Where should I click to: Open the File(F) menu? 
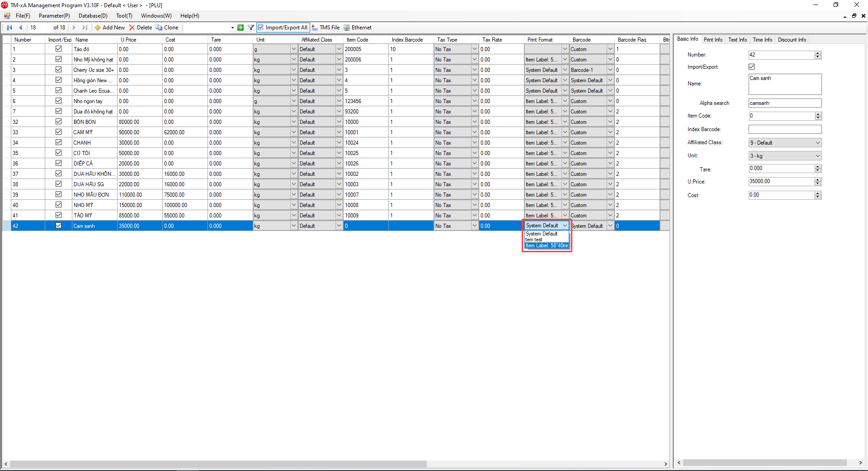(23, 16)
